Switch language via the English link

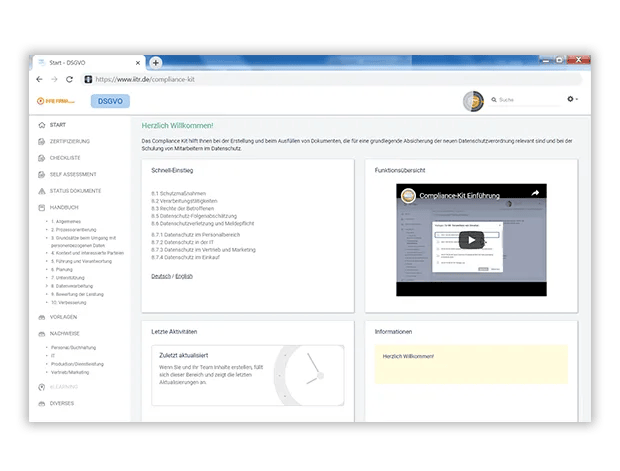click(184, 275)
